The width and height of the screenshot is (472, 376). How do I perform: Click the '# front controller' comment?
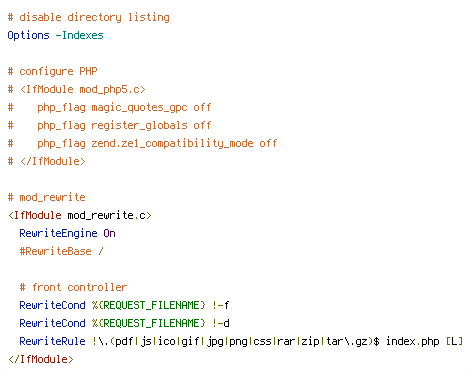tap(73, 287)
